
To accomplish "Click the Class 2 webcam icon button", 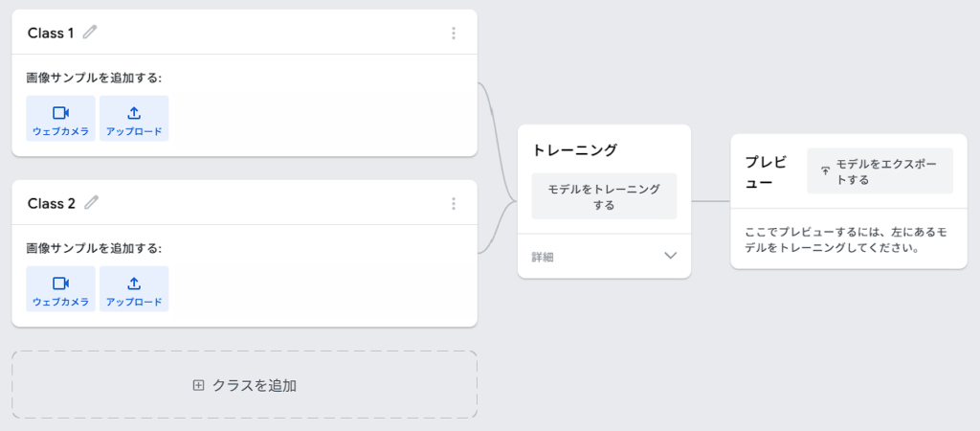I will 60,288.
